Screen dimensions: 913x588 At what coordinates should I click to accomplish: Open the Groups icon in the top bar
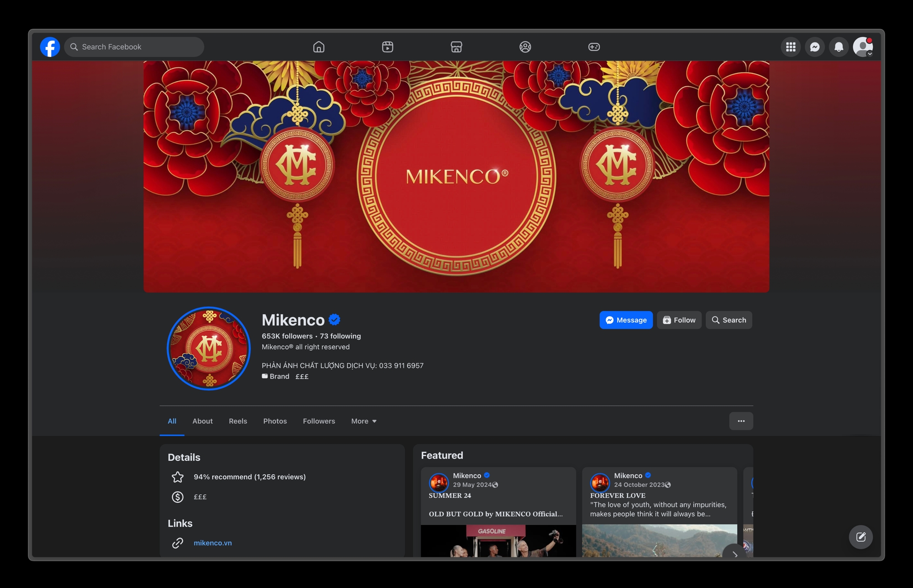(x=525, y=47)
